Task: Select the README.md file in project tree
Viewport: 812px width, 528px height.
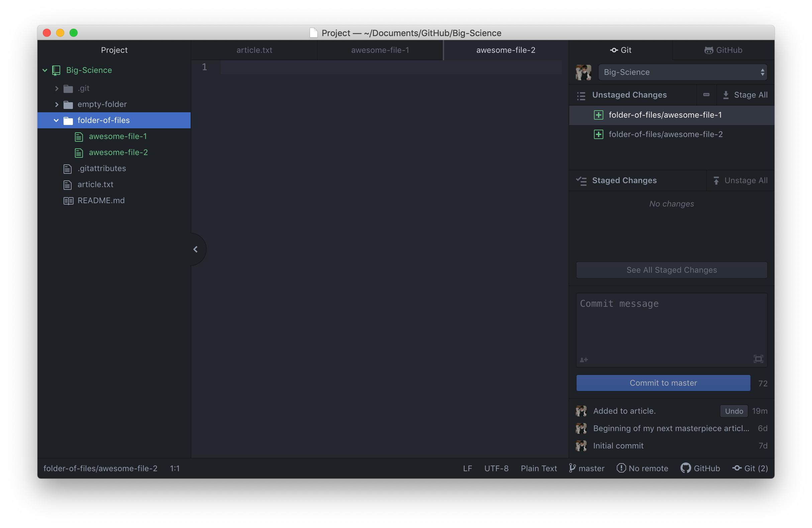Action: coord(102,200)
